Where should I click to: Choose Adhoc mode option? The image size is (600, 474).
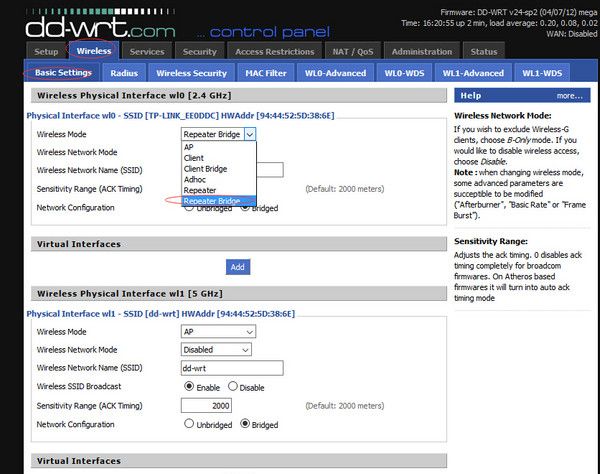pyautogui.click(x=218, y=179)
